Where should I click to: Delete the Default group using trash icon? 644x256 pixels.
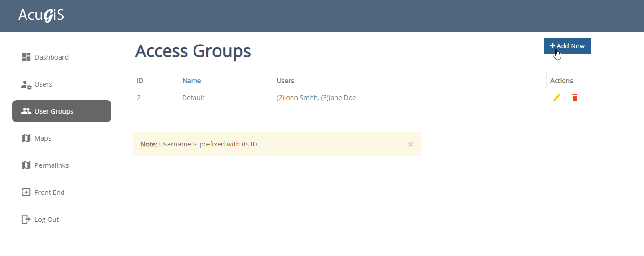pyautogui.click(x=574, y=98)
